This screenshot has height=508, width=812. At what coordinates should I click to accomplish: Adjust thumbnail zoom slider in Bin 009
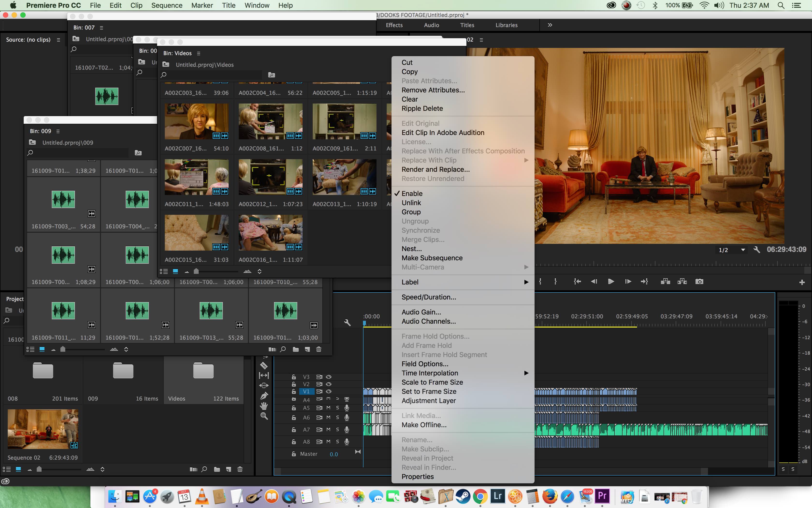pyautogui.click(x=63, y=349)
